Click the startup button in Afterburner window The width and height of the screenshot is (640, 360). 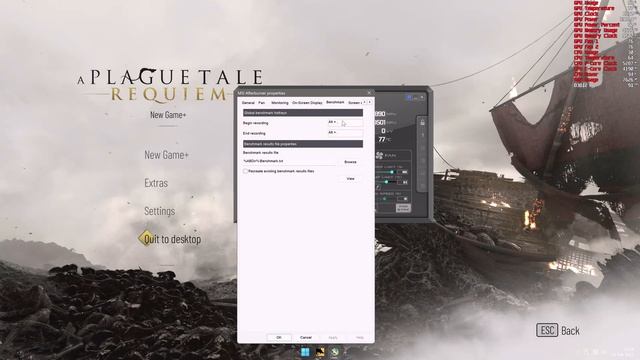click(403, 208)
